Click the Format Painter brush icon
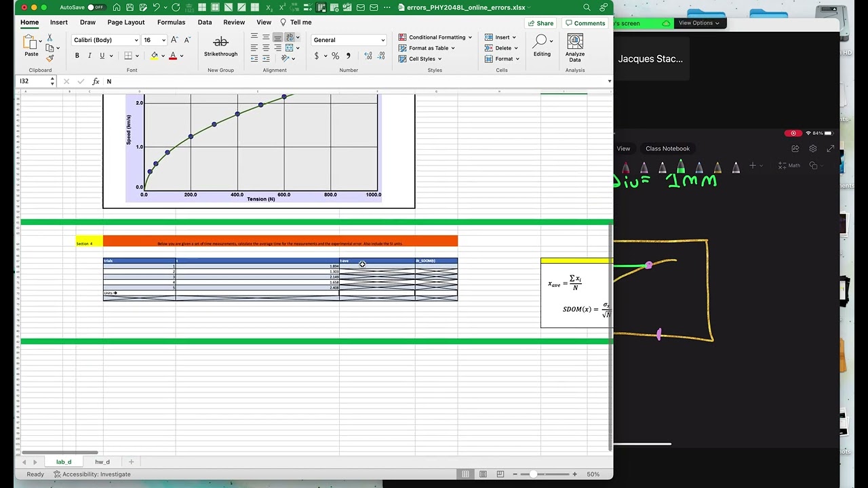The width and height of the screenshot is (868, 488). (50, 58)
